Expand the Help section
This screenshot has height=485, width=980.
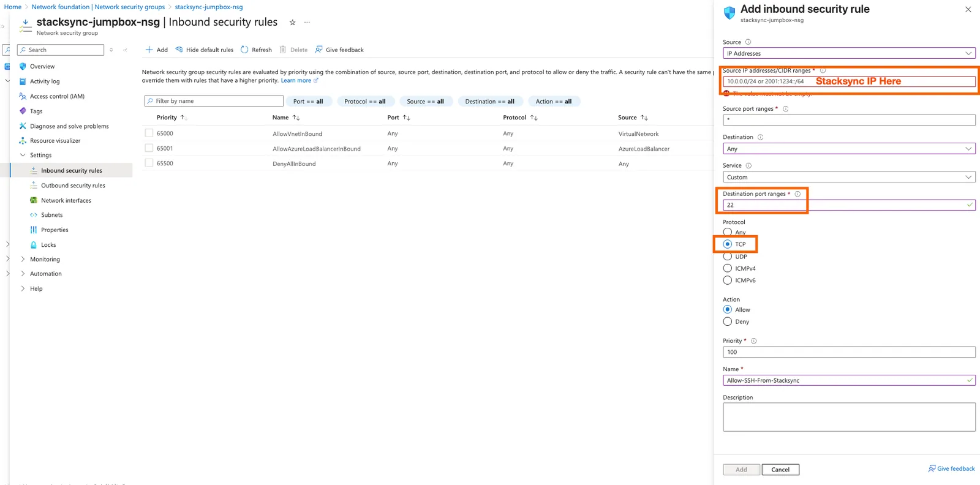(23, 288)
